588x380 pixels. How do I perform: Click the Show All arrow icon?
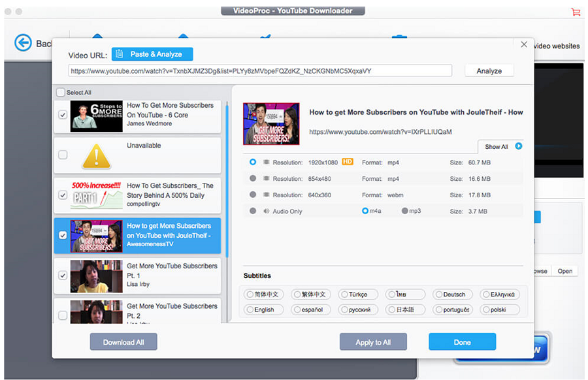(519, 146)
